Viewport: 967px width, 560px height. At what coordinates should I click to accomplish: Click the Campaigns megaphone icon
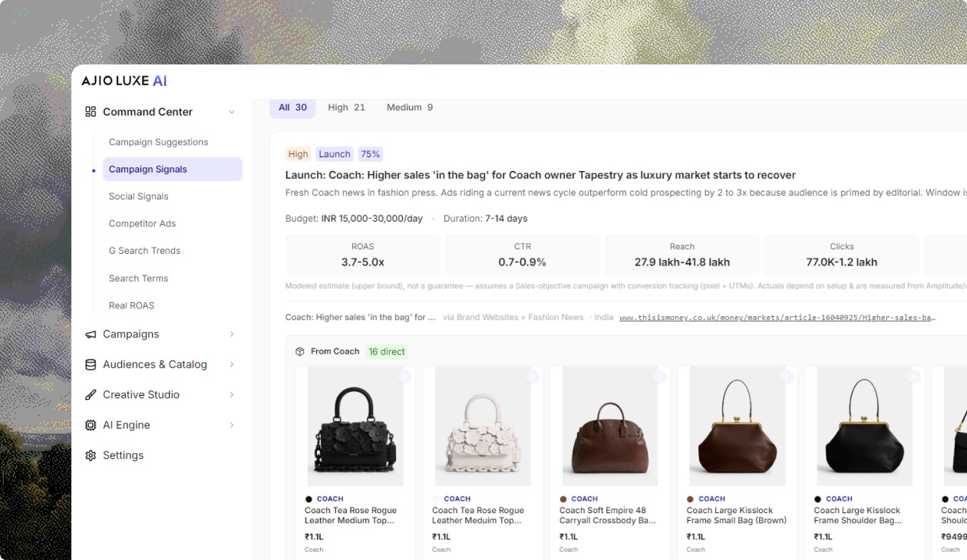pyautogui.click(x=91, y=334)
